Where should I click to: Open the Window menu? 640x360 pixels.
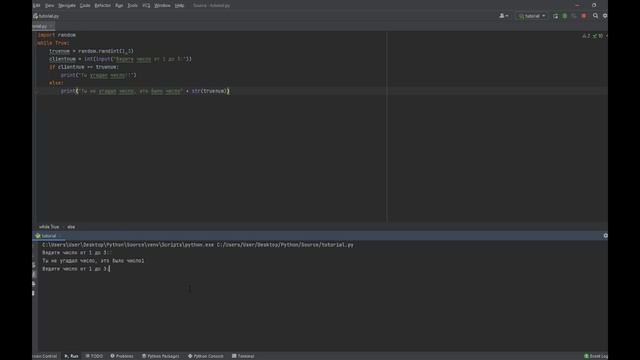click(162, 5)
